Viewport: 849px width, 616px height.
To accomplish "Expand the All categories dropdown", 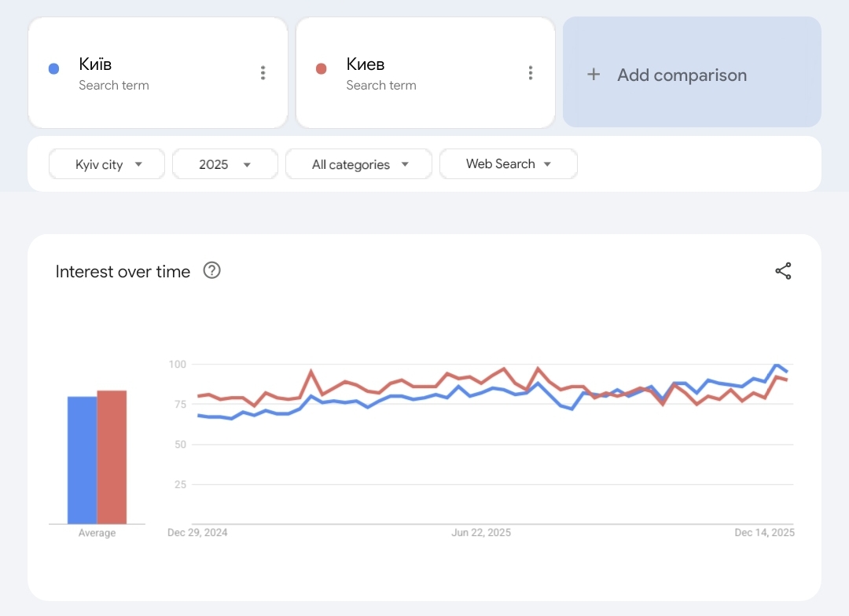I will click(359, 164).
